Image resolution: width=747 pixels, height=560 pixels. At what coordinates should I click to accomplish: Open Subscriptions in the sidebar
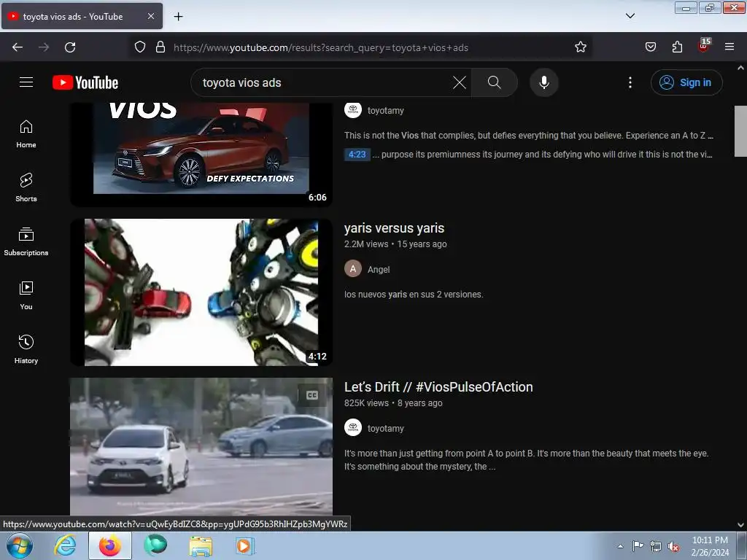26,241
